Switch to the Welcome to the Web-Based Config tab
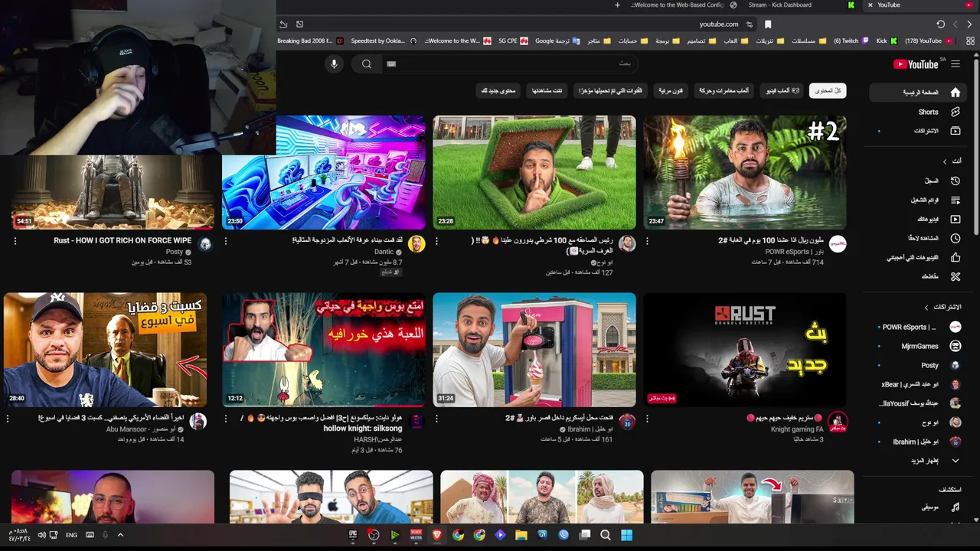980x551 pixels. 679,5
